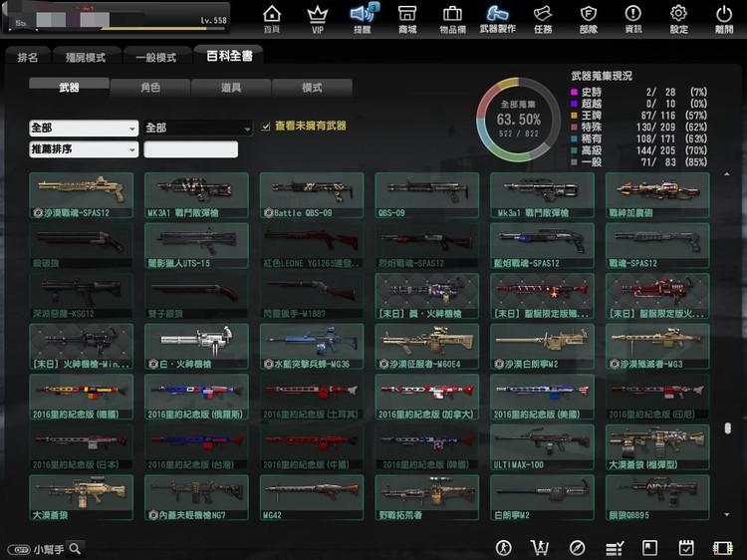Click the 全部蒐集 63.50% progress ring
The image size is (747, 560).
coord(518,120)
